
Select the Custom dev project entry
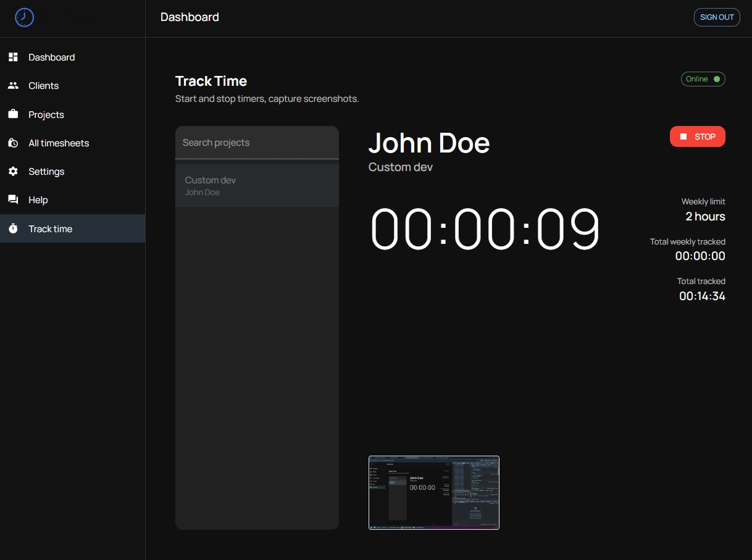coord(257,186)
